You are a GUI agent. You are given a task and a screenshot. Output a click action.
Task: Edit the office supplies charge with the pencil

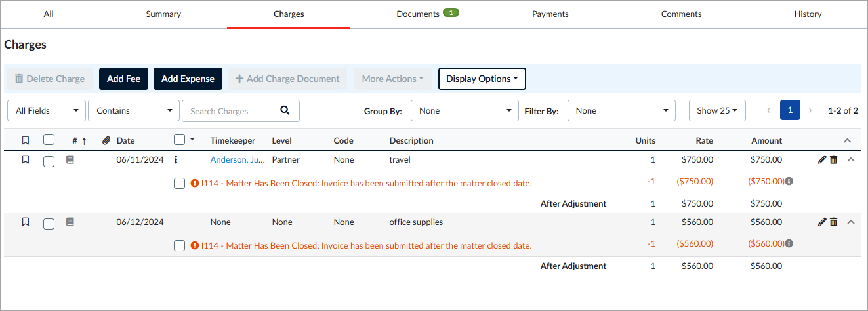pos(822,222)
